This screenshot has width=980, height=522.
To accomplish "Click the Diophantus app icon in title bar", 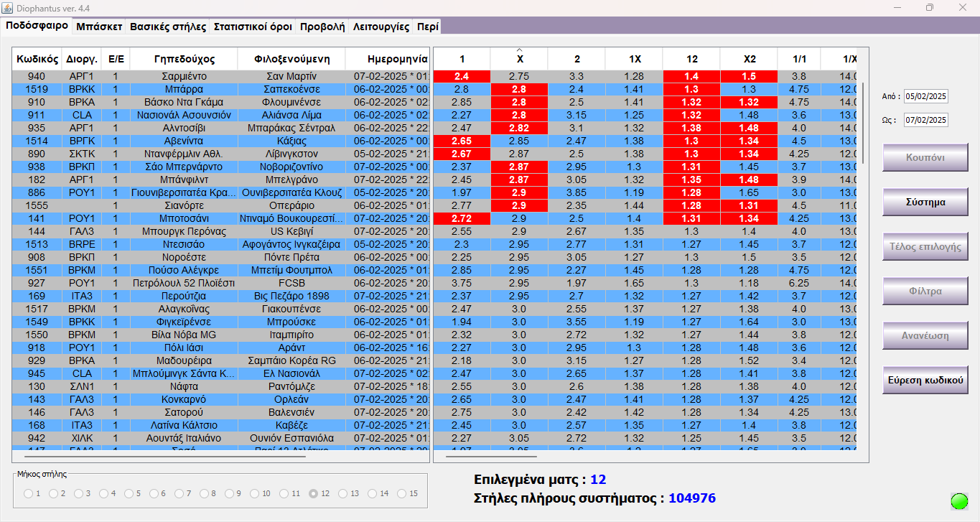I will pyautogui.click(x=7, y=7).
